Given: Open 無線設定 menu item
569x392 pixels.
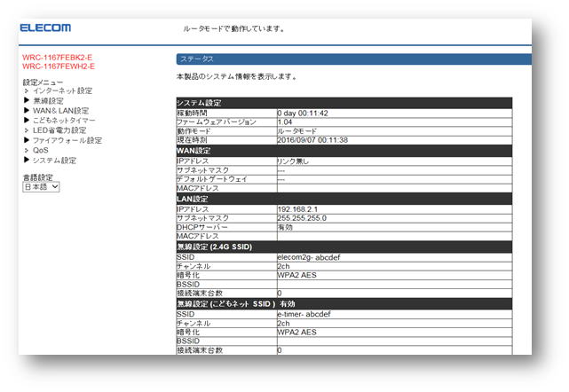Looking at the screenshot, I should 48,100.
